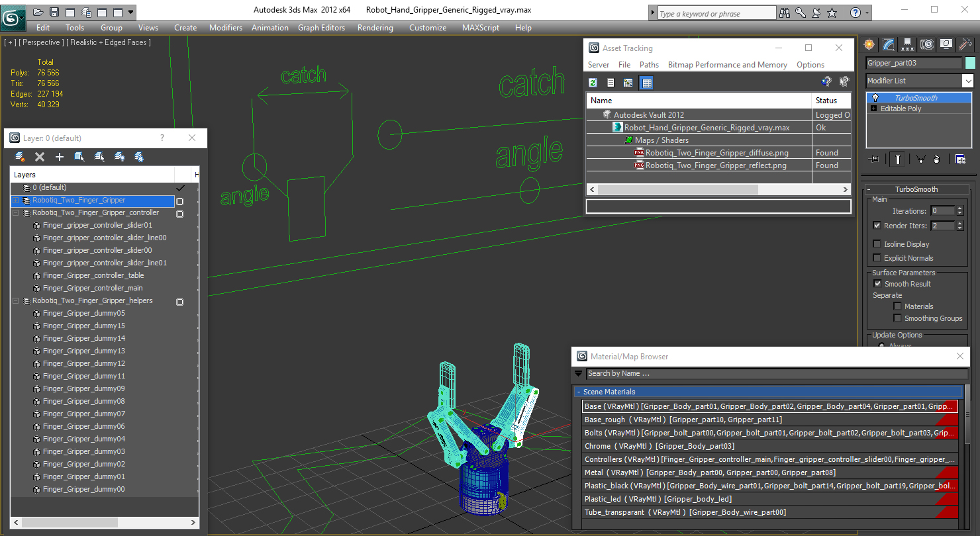Open the Utilities hammer panel tab

tap(965, 44)
